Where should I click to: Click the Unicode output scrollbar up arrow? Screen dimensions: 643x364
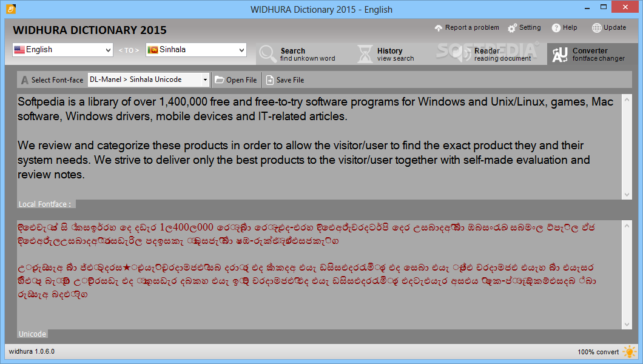627,226
